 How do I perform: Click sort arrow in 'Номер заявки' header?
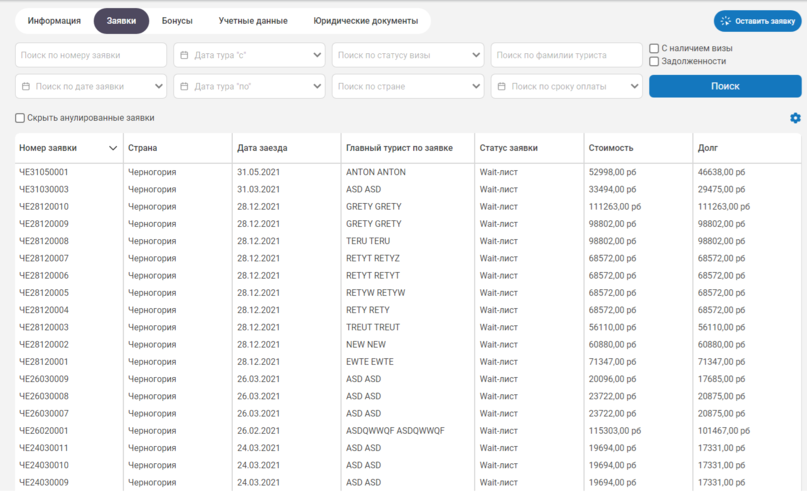click(x=112, y=148)
